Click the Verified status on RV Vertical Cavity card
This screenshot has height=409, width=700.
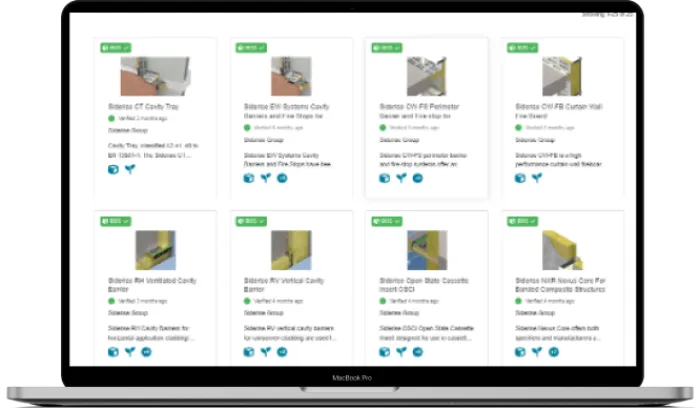(x=273, y=301)
